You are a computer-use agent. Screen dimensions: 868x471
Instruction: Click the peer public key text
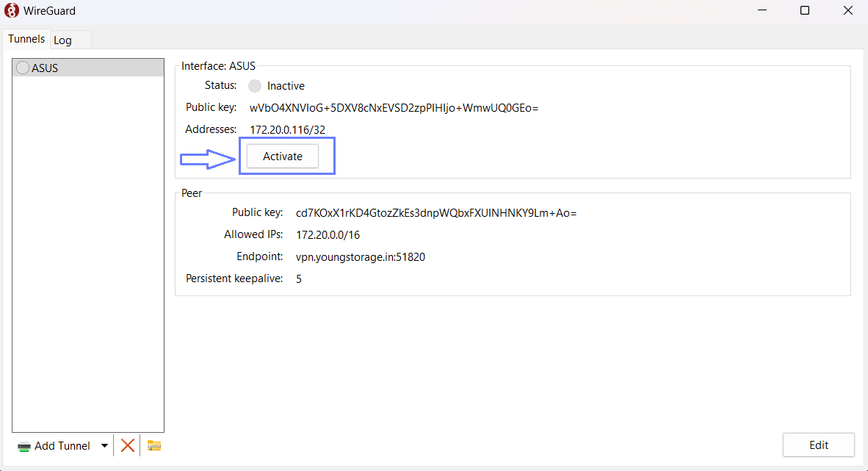(x=436, y=213)
